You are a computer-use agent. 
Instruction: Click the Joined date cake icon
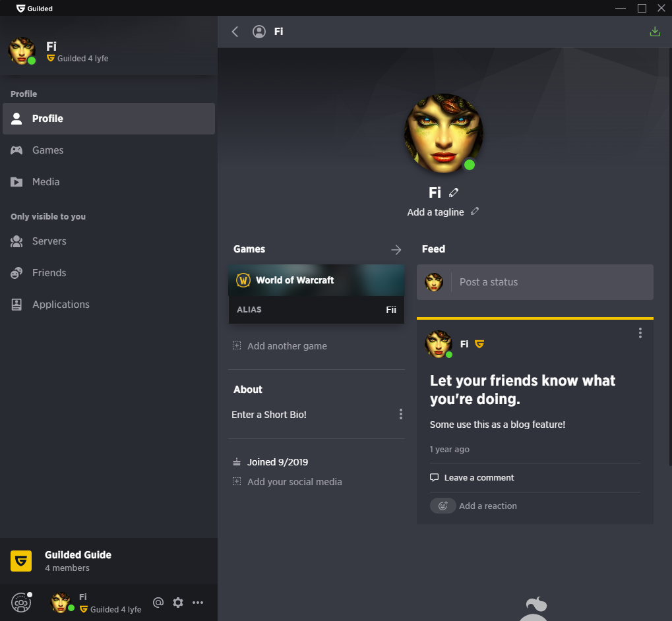237,461
